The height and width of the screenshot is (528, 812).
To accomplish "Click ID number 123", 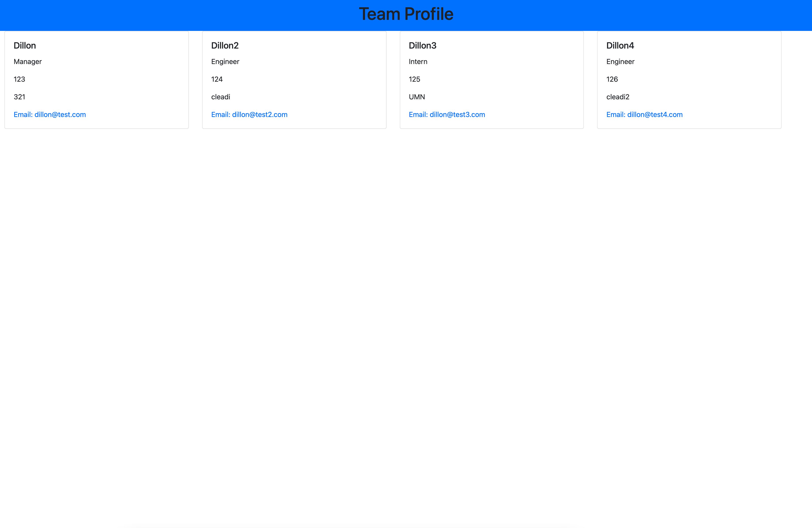I will (19, 79).
